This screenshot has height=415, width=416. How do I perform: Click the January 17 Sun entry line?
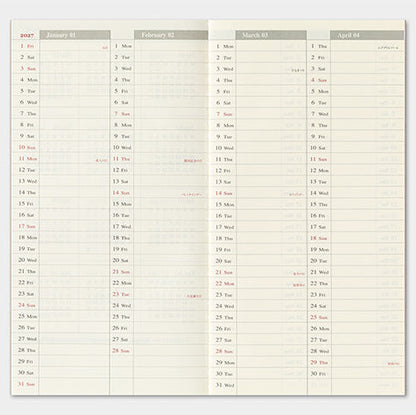tap(61, 226)
